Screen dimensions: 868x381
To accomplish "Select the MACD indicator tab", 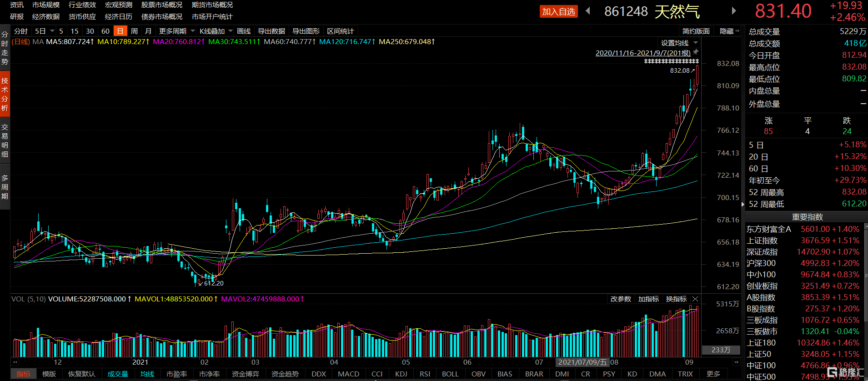I will (x=348, y=374).
